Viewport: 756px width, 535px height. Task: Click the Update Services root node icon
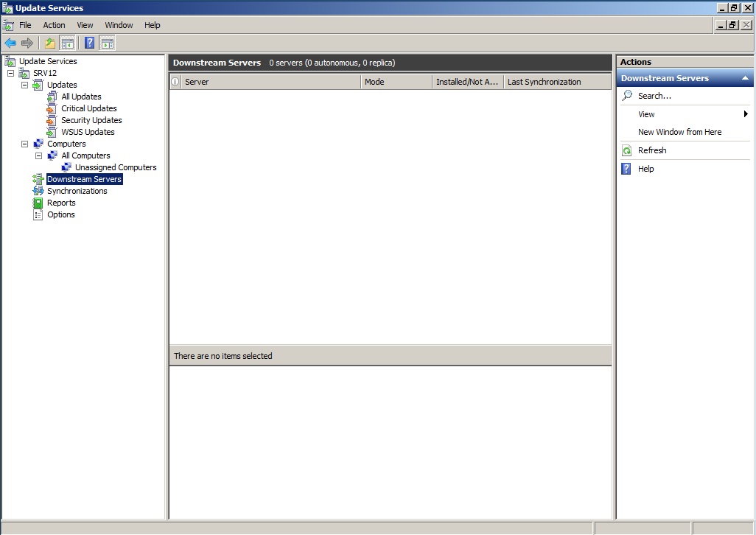(10, 61)
